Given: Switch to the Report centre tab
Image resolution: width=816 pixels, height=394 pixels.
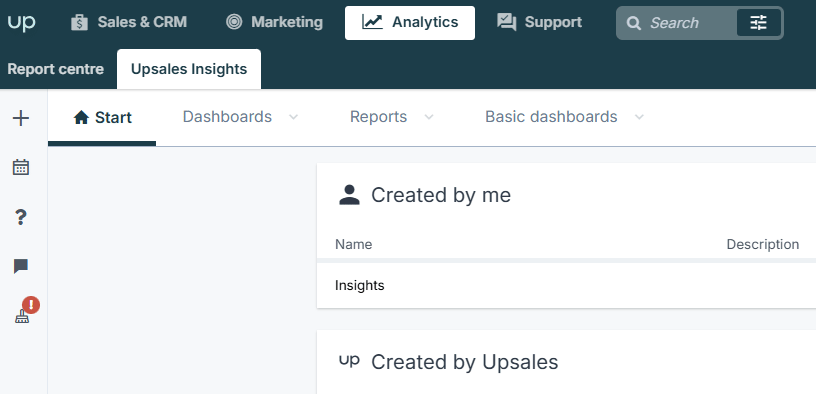Looking at the screenshot, I should [x=56, y=69].
